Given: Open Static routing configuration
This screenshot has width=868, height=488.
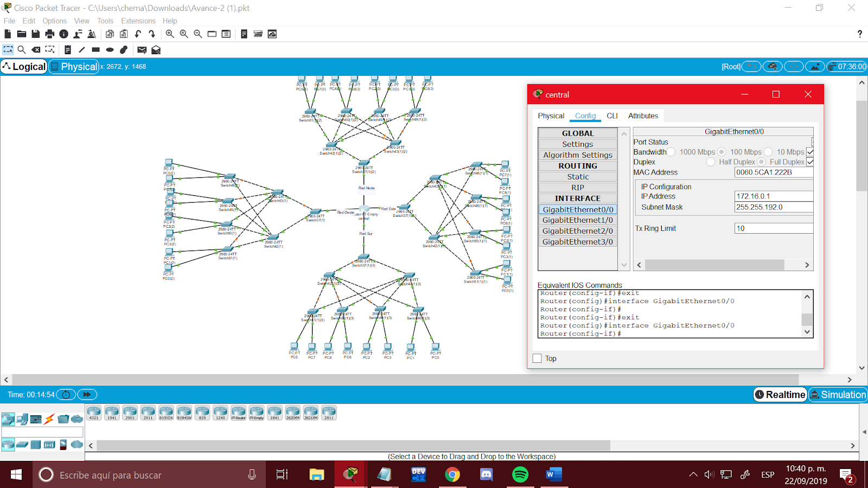Looking at the screenshot, I should pos(577,176).
